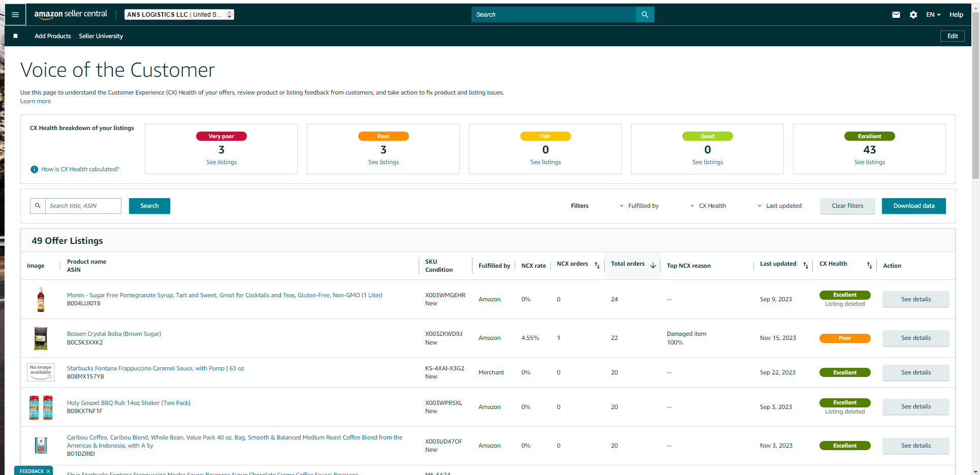980x475 pixels.
Task: Open Holy Gospel BBQ Rub product link
Action: (129, 403)
